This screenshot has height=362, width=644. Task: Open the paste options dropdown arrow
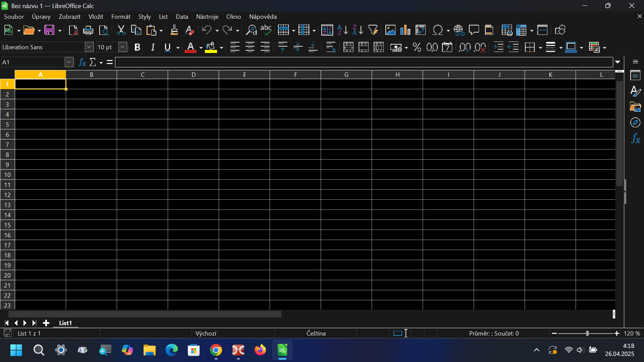[161, 31]
